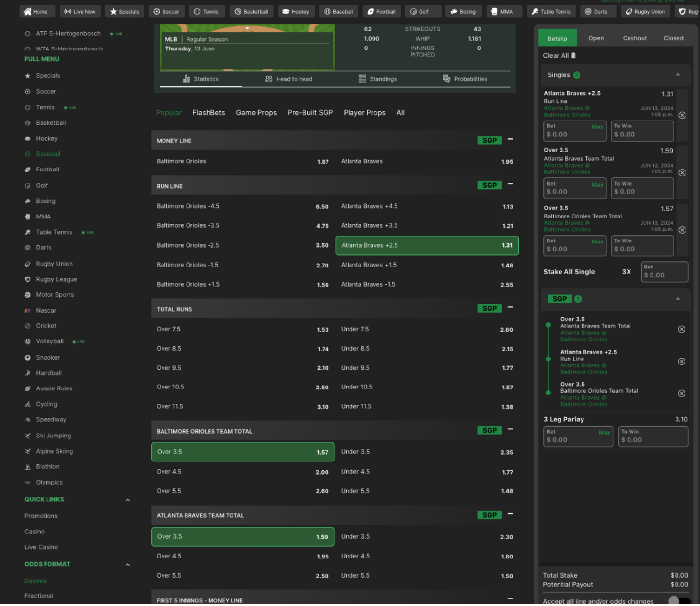The width and height of the screenshot is (700, 606).
Task: Remove Atlanta Braves +2.5 single from betslip
Action: pyautogui.click(x=682, y=115)
